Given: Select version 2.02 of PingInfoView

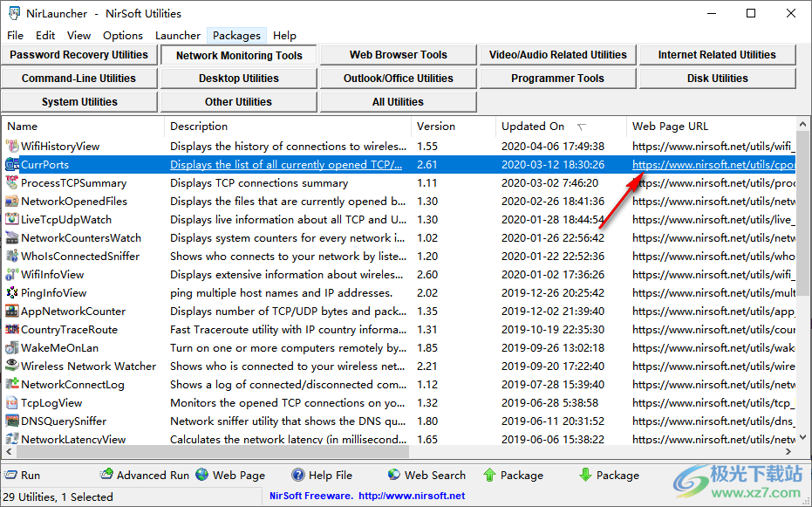Looking at the screenshot, I should (427, 292).
